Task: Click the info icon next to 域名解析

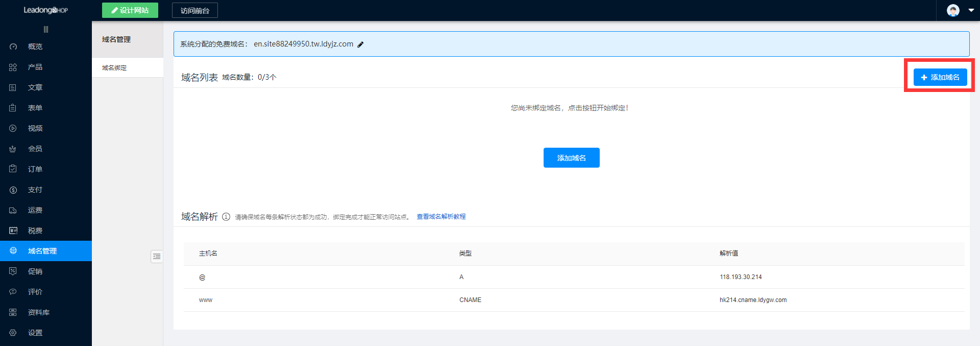Action: (x=226, y=217)
